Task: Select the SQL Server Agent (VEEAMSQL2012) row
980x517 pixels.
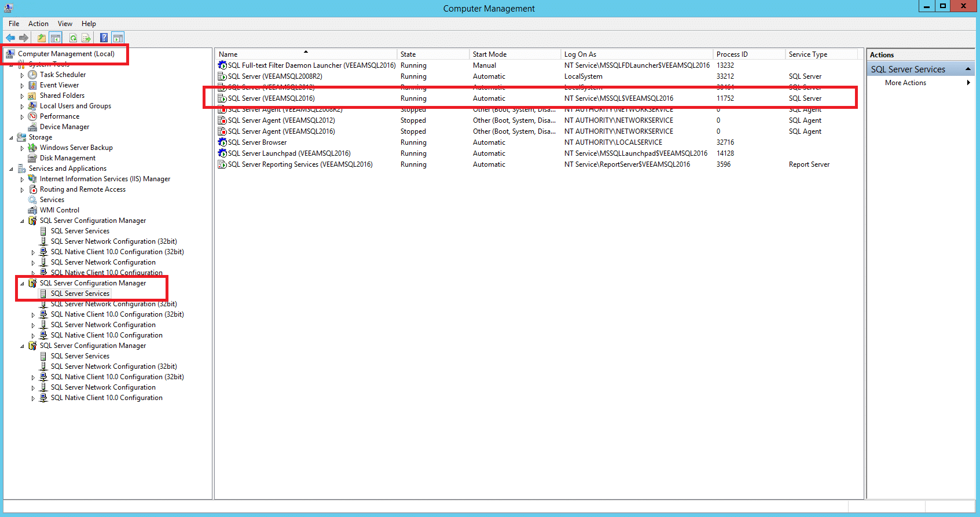Action: coord(537,120)
